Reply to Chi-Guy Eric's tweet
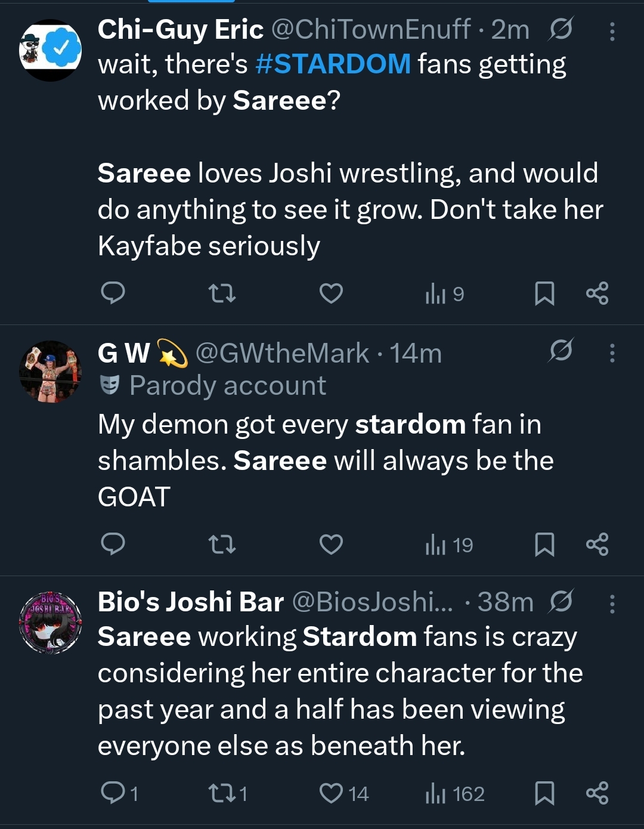The image size is (644, 829). pos(113,293)
